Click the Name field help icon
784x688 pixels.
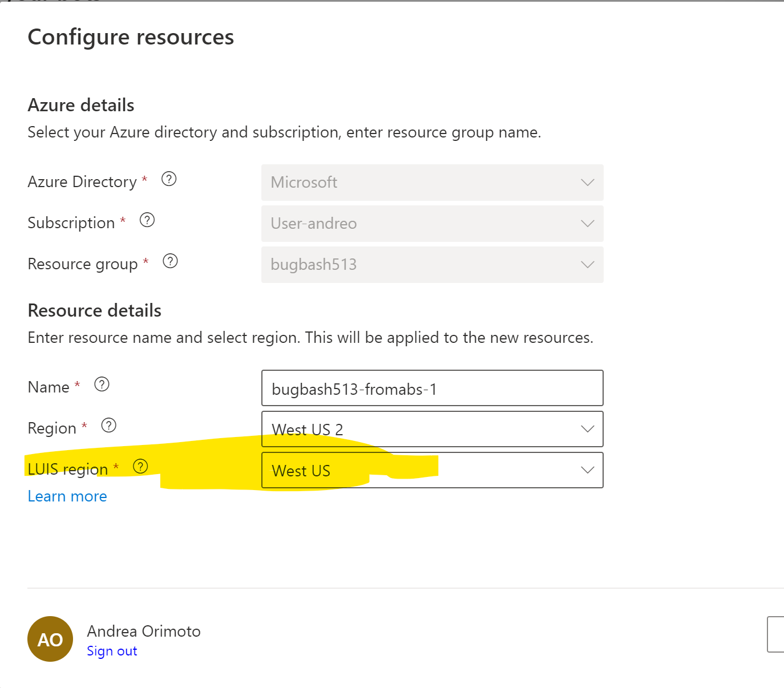pos(102,384)
